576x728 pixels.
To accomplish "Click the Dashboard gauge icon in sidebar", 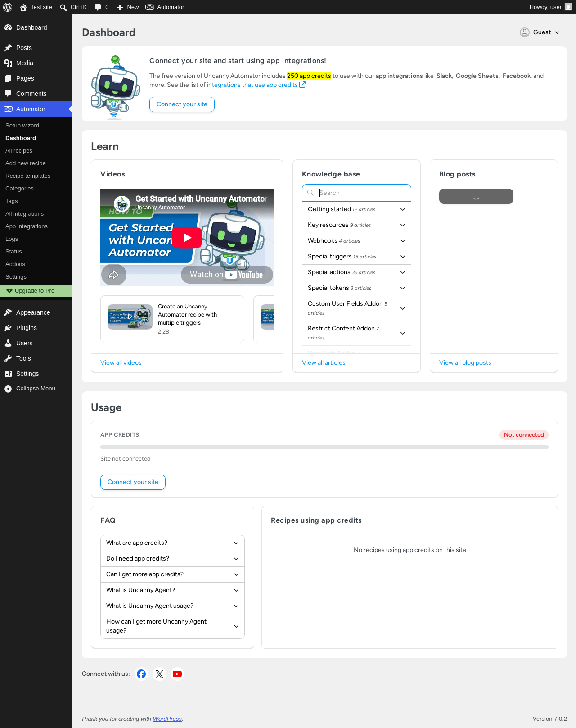I will [x=8, y=27].
